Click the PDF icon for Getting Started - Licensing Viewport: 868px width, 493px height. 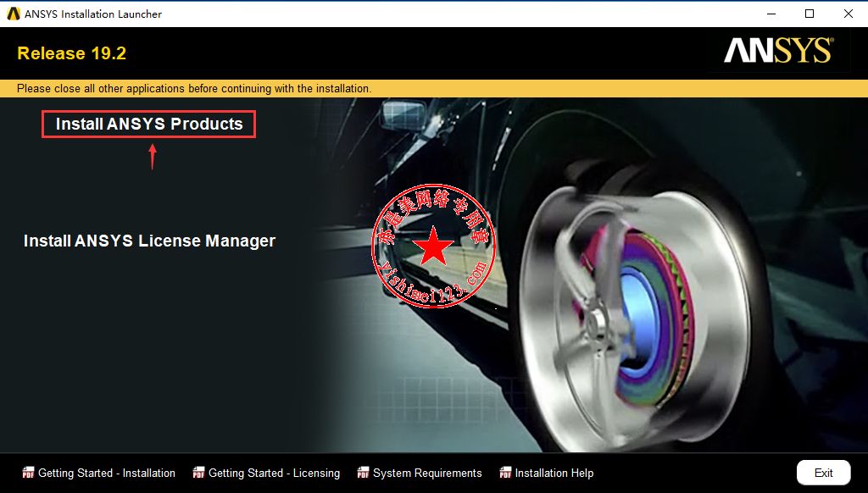pyautogui.click(x=198, y=473)
